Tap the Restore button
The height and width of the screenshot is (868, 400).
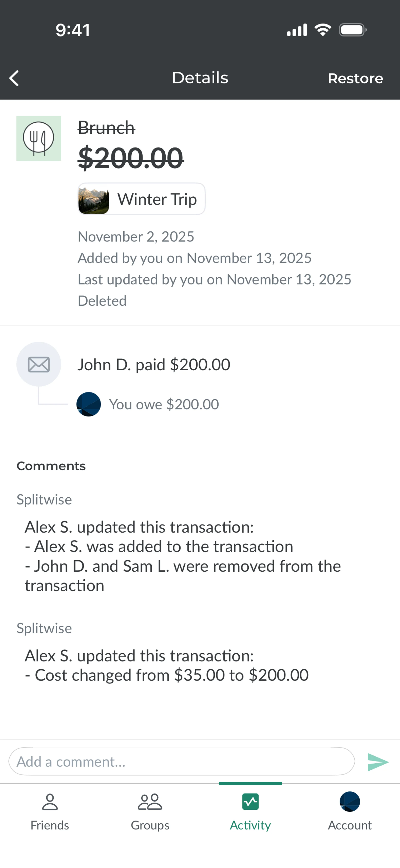click(x=355, y=78)
